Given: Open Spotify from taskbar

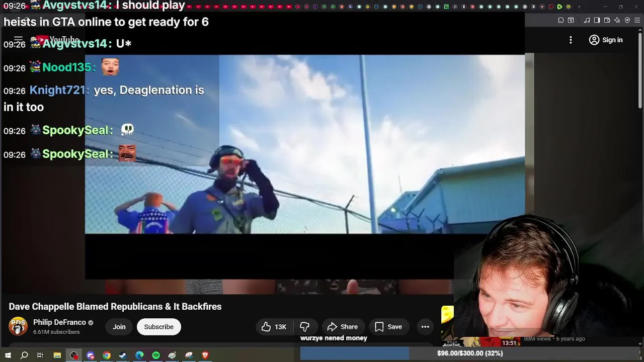Looking at the screenshot, I should pos(156,355).
